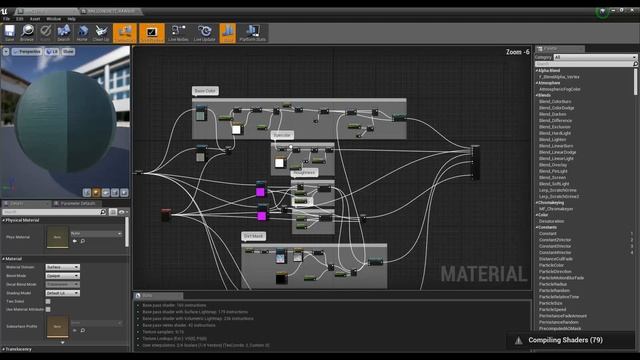
Task: Click the Clean Up toolbar icon
Action: click(x=101, y=33)
